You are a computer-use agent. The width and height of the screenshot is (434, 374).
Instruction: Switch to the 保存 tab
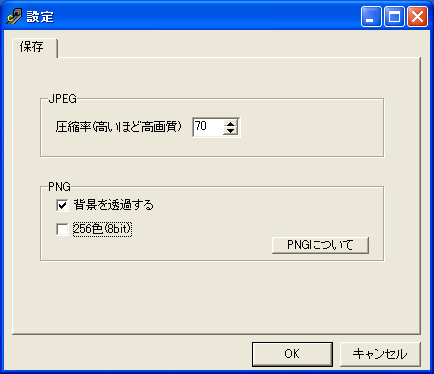(34, 48)
